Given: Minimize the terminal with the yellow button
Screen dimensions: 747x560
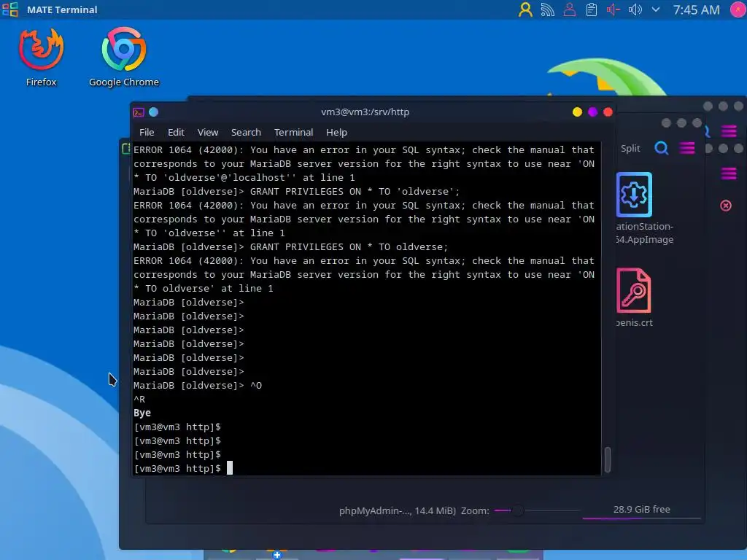Looking at the screenshot, I should click(577, 112).
